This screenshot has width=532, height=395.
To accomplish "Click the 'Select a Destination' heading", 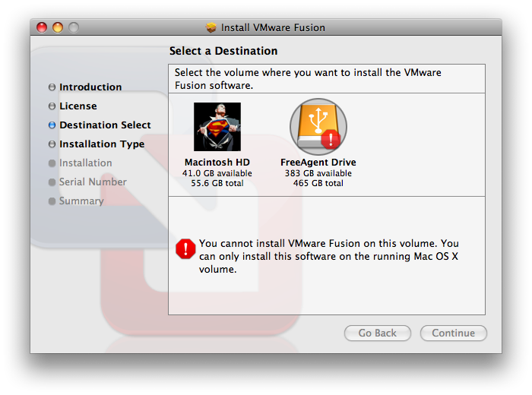I will pyautogui.click(x=223, y=51).
